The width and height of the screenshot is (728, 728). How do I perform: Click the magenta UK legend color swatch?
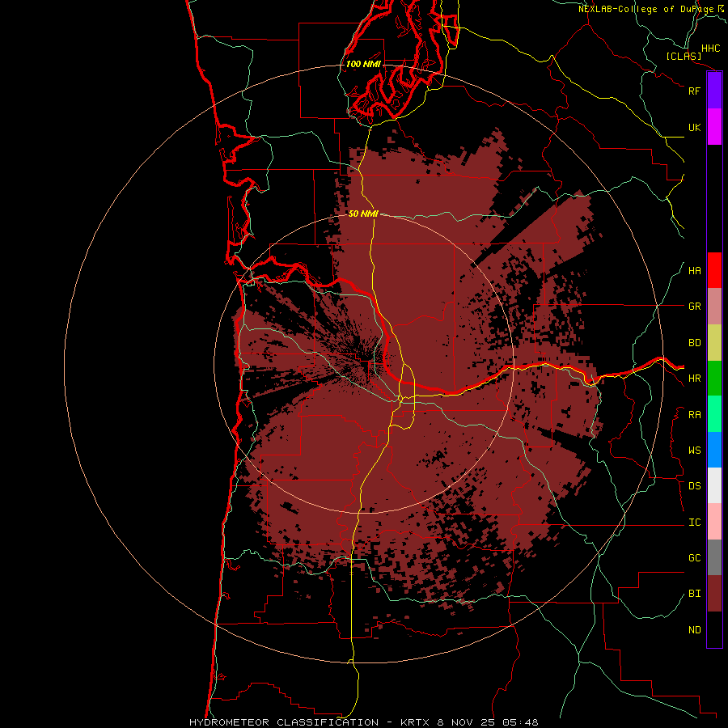(x=714, y=127)
